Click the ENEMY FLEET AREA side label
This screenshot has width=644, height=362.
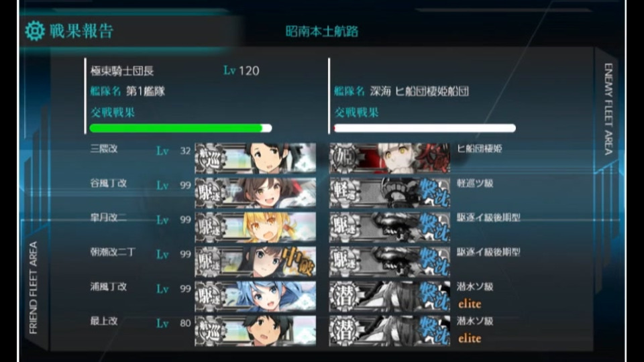pos(608,109)
